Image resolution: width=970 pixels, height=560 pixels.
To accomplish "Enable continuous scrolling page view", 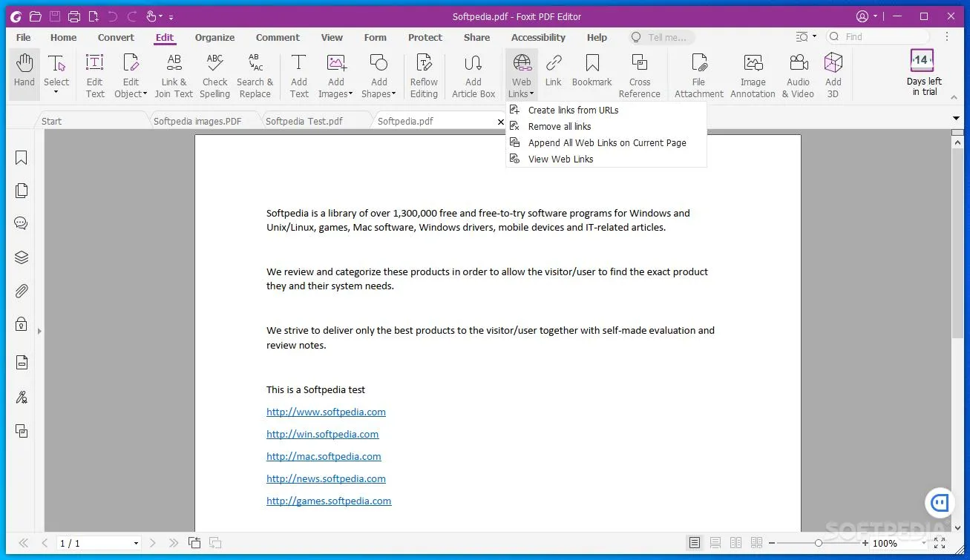I will pos(715,542).
